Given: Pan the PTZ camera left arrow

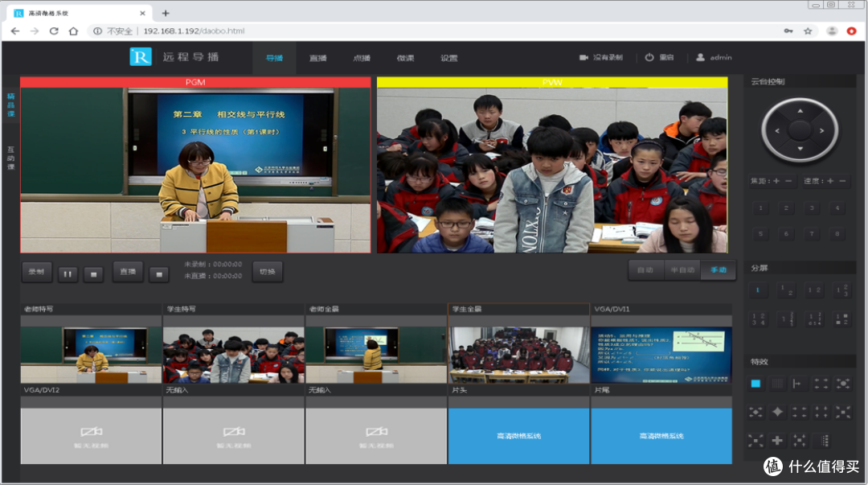Looking at the screenshot, I should click(777, 131).
